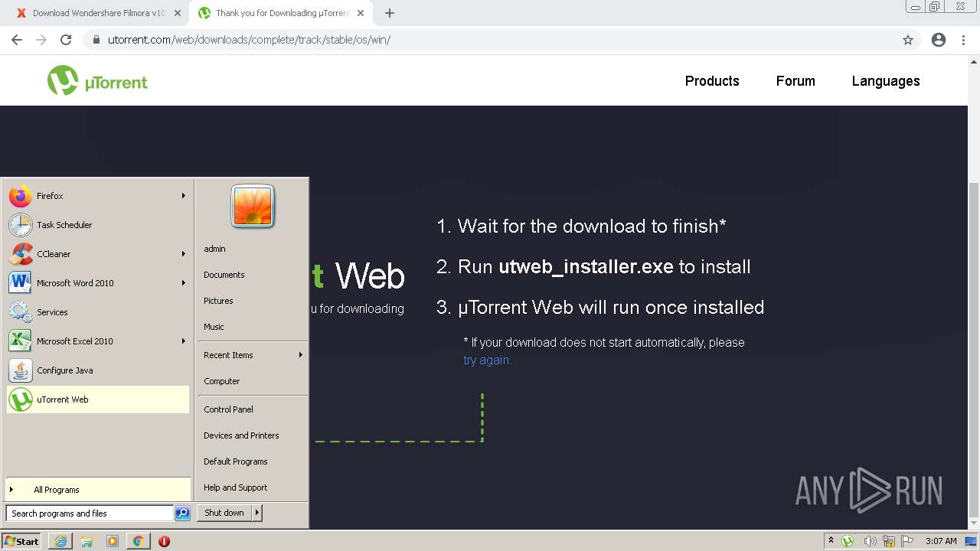The image size is (980, 551).
Task: Click the "try again." link
Action: tap(487, 360)
